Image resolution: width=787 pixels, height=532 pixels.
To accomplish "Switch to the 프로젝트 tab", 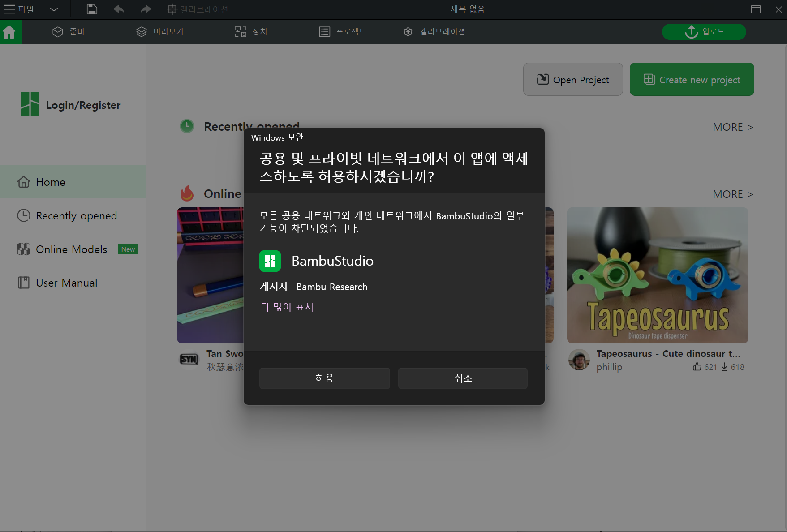I will (343, 32).
